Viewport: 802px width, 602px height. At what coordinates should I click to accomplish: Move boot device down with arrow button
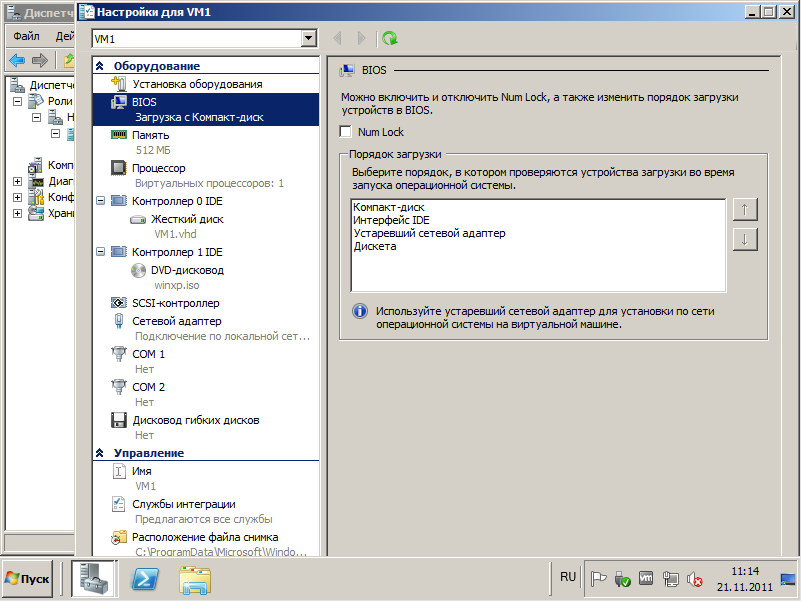[x=745, y=240]
